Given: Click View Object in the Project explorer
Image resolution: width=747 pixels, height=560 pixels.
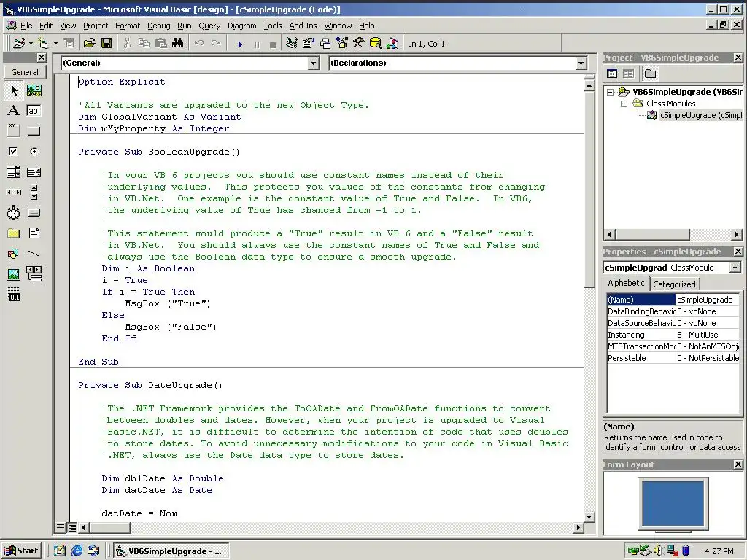Looking at the screenshot, I should pos(629,74).
